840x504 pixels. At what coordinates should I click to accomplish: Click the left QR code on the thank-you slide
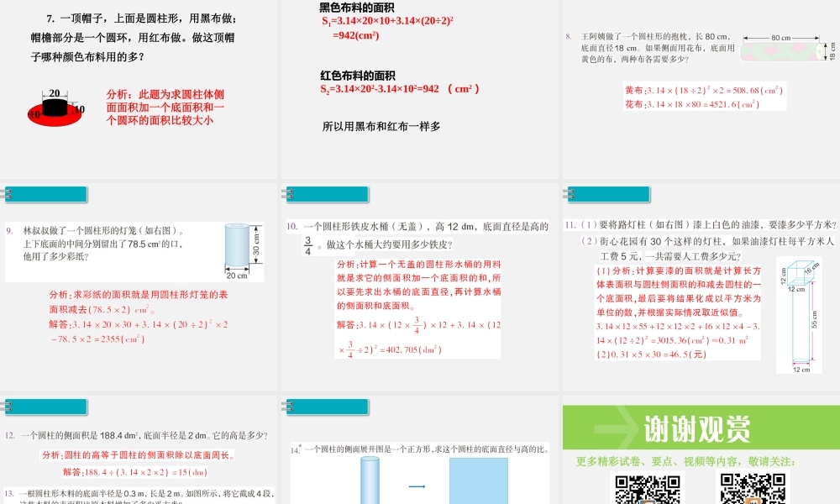click(x=647, y=491)
